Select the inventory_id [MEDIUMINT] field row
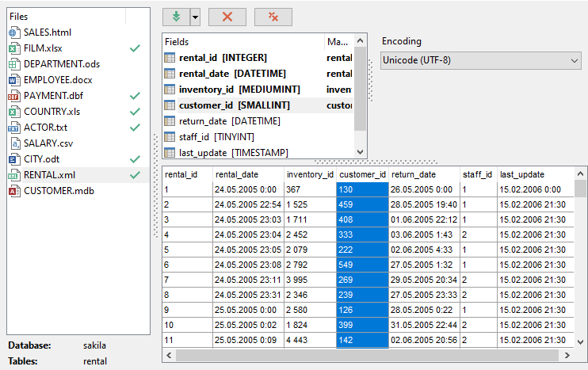 click(x=234, y=90)
